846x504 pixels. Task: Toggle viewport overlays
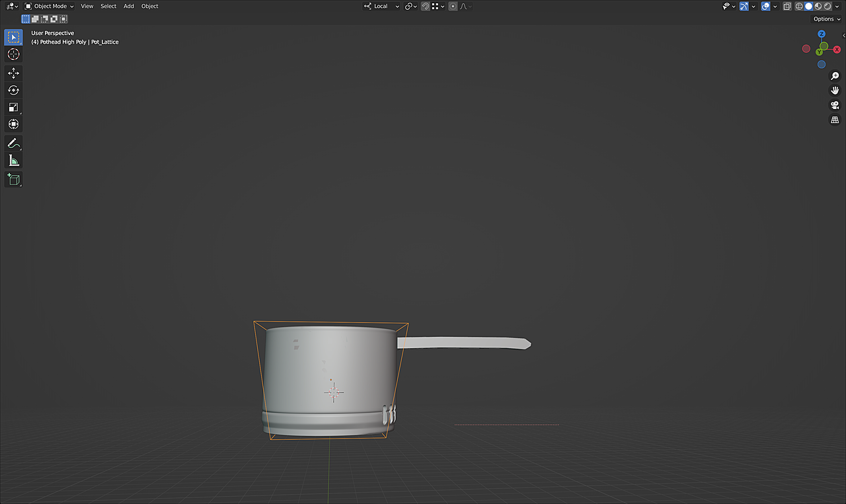pyautogui.click(x=765, y=6)
